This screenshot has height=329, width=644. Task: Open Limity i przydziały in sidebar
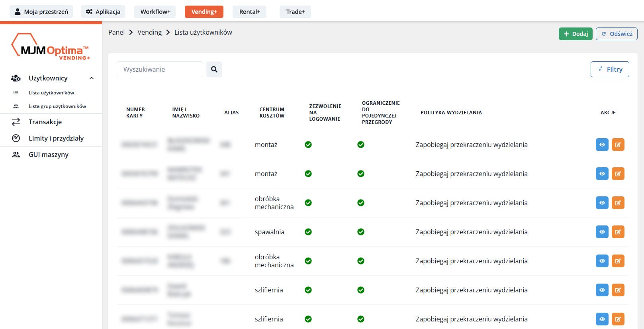click(x=56, y=138)
